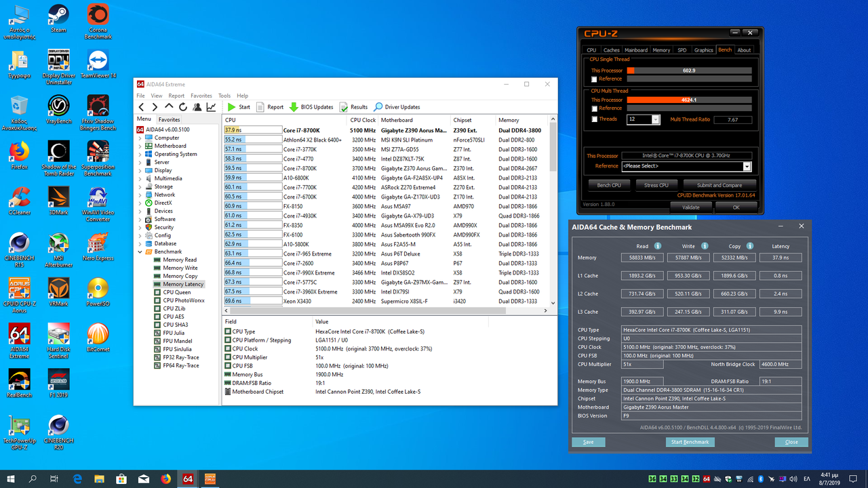
Task: Open Corona Benchmark desktop icon
Action: (x=98, y=22)
